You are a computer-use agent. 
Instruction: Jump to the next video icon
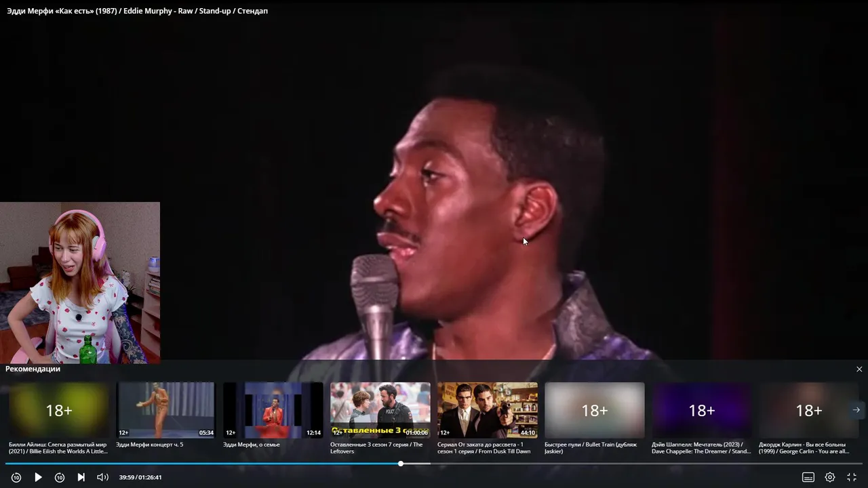pos(81,477)
